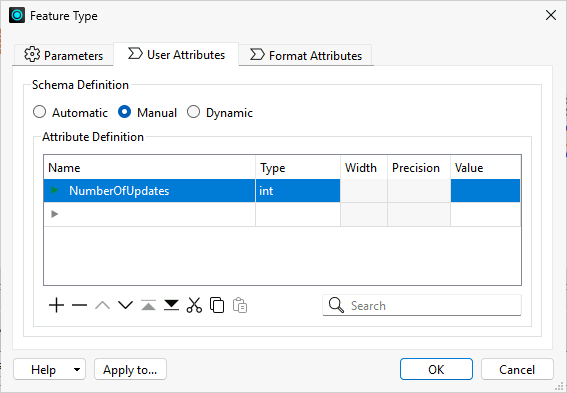
Task: Select the Automatic schema option
Action: coord(39,112)
